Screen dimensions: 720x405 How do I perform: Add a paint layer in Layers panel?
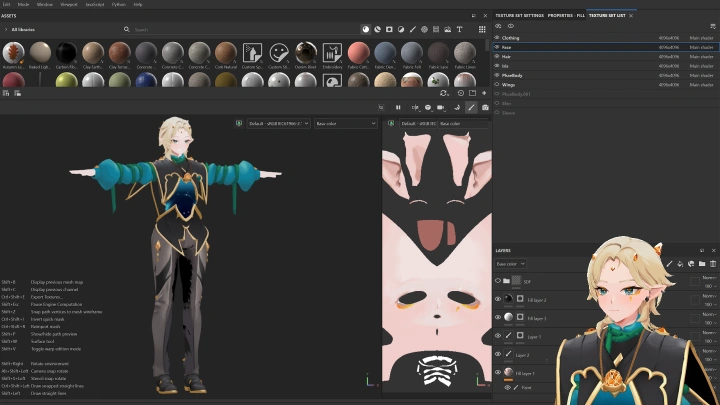[669, 264]
